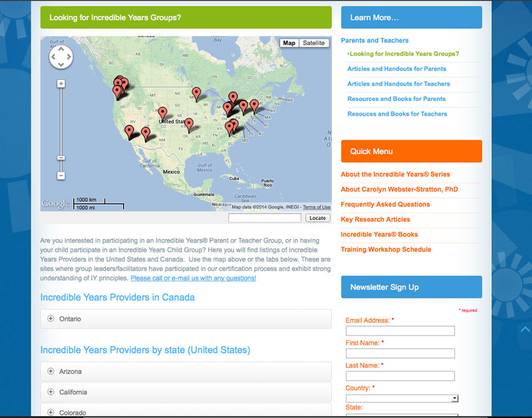Zoom out with the map minus button
This screenshot has width=532, height=418.
pyautogui.click(x=61, y=175)
